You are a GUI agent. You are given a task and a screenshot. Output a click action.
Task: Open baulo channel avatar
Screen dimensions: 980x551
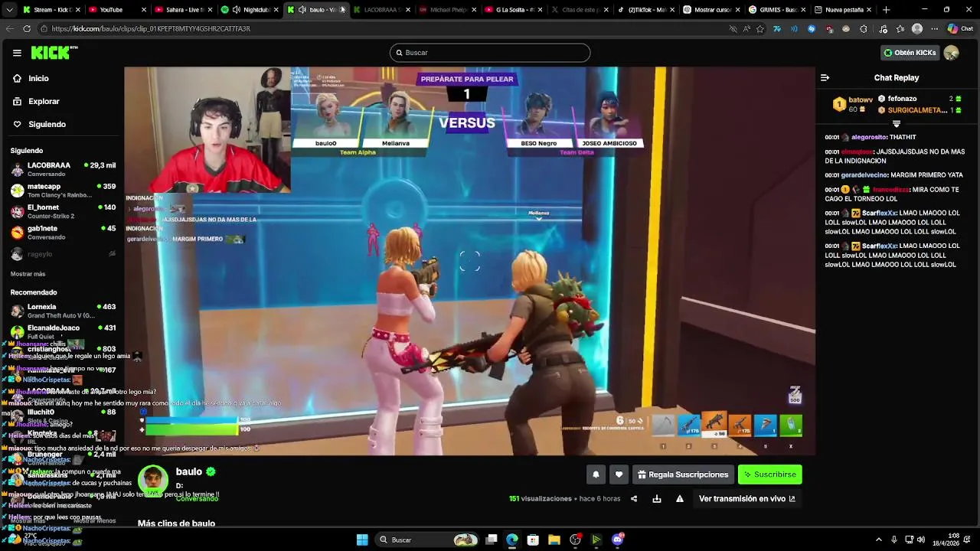152,479
